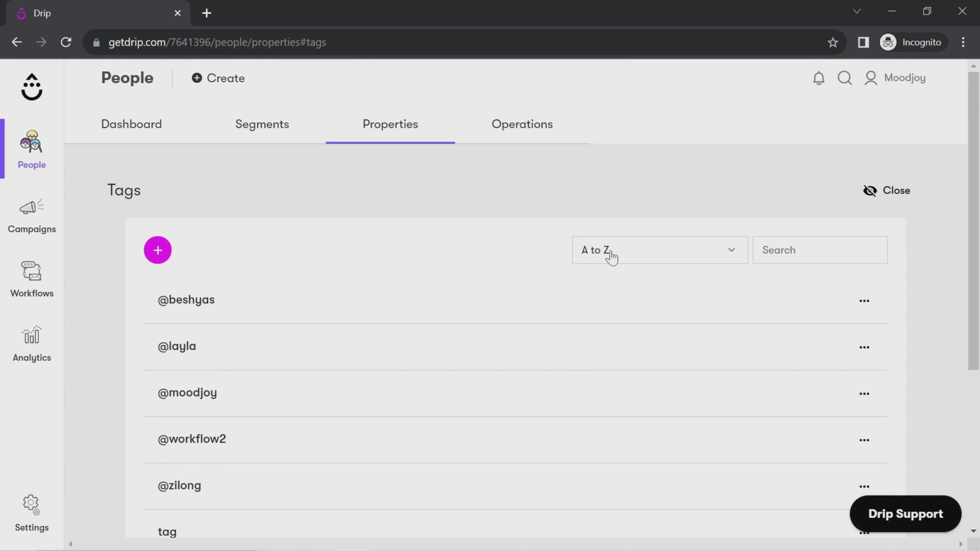Navigate to Workflows panel
The width and height of the screenshot is (980, 551).
click(32, 279)
